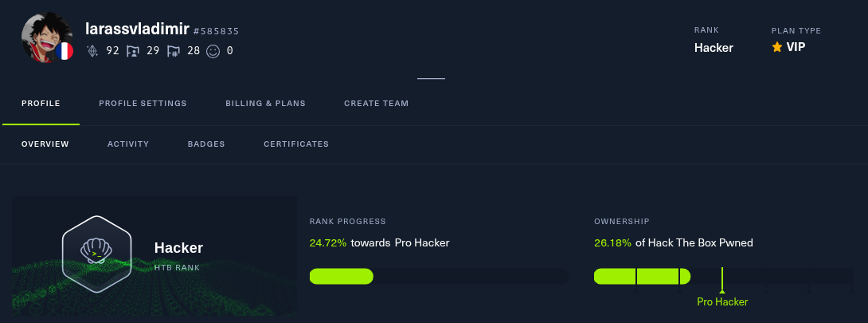The height and width of the screenshot is (323, 868).
Task: Open the Billing & Plans tab
Action: (266, 103)
